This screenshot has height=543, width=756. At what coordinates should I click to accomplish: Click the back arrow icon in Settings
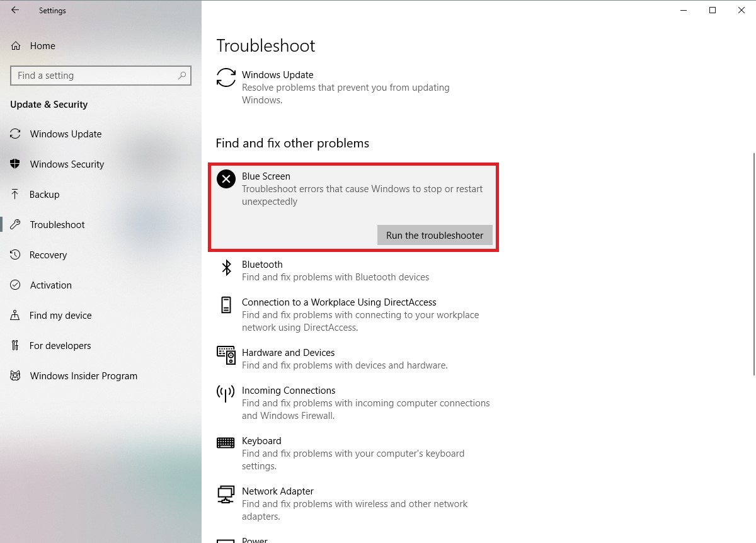15,10
